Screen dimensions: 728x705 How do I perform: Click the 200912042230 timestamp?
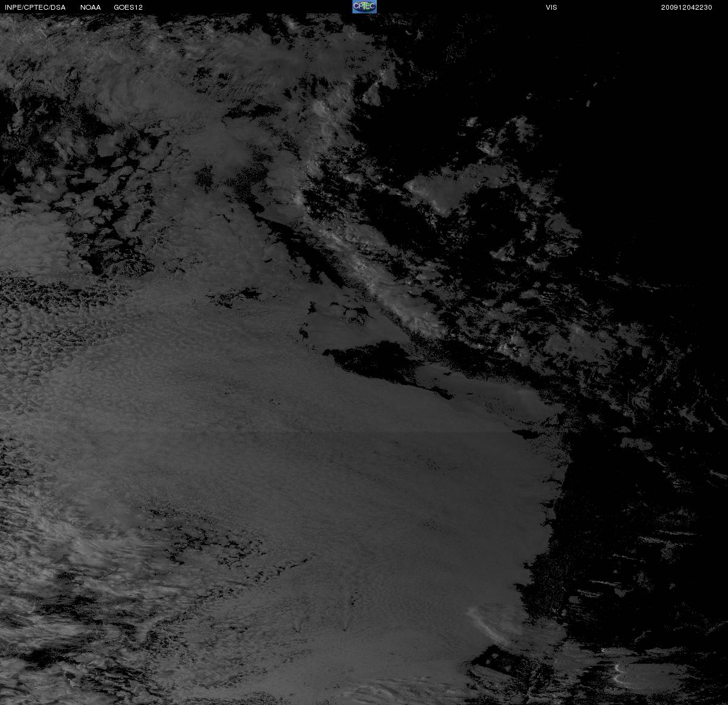(x=687, y=7)
